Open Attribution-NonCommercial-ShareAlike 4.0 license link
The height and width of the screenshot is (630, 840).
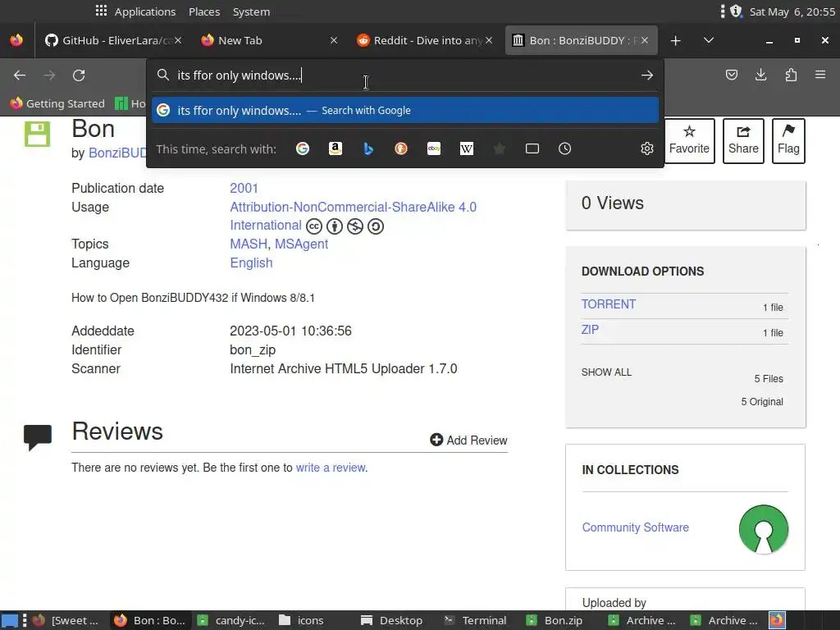tap(353, 216)
